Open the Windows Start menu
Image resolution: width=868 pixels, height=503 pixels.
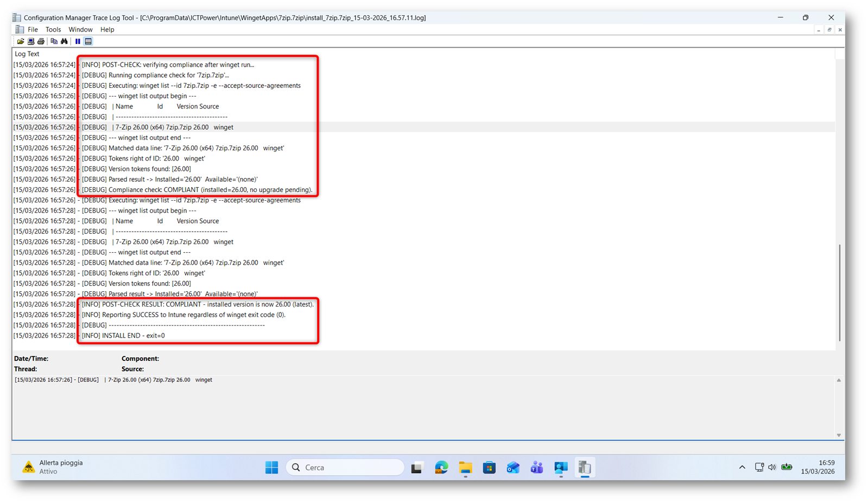(x=272, y=467)
